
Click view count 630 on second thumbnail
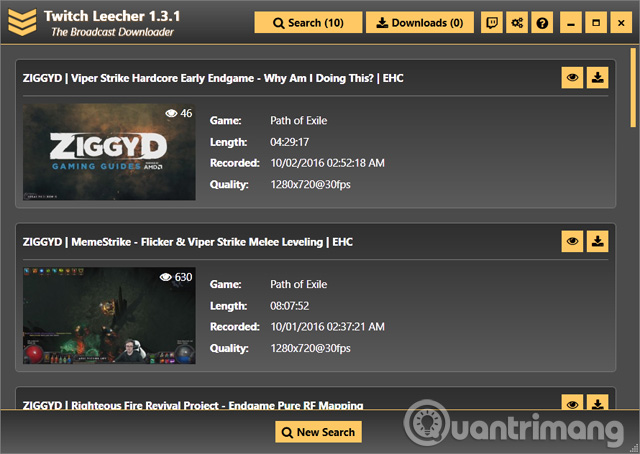176,277
